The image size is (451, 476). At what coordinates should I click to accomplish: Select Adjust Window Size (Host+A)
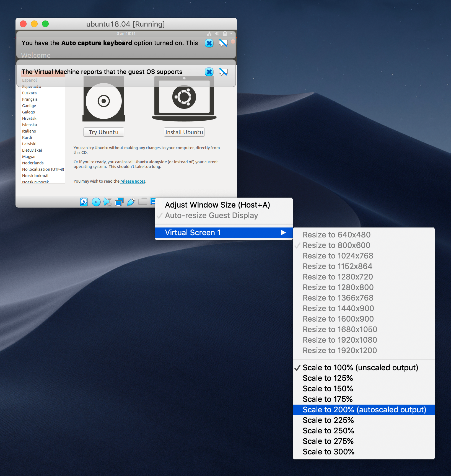click(224, 205)
